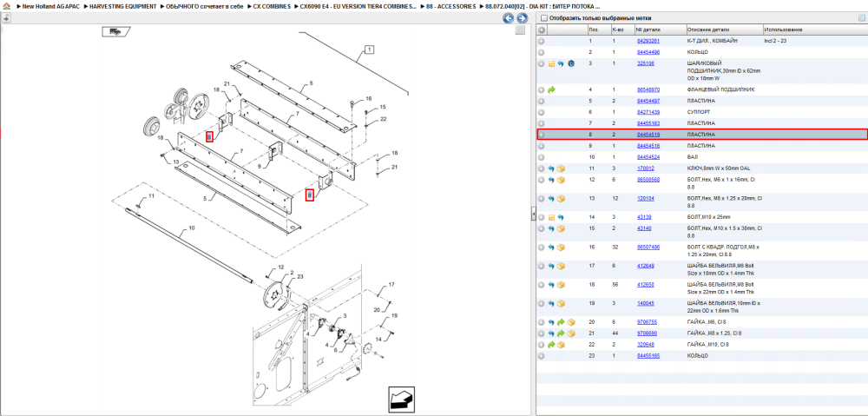Collapse the panel splitter arrow beside parts list
868x416 pixels.
click(x=532, y=214)
